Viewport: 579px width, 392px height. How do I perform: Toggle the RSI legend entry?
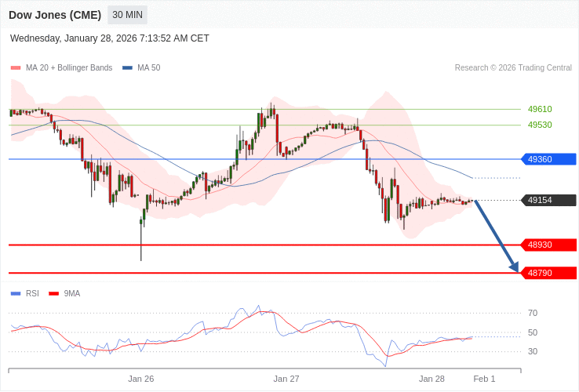(x=32, y=294)
